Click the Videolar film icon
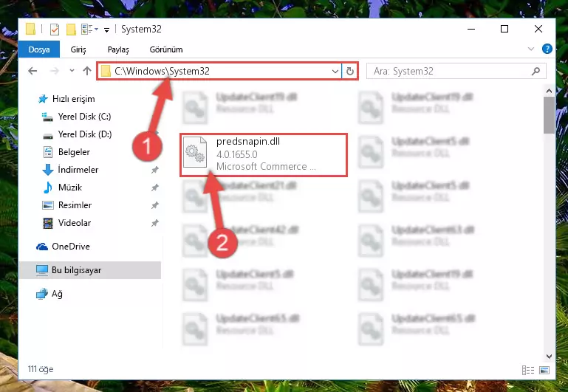Image resolution: width=568 pixels, height=392 pixels. 48,223
